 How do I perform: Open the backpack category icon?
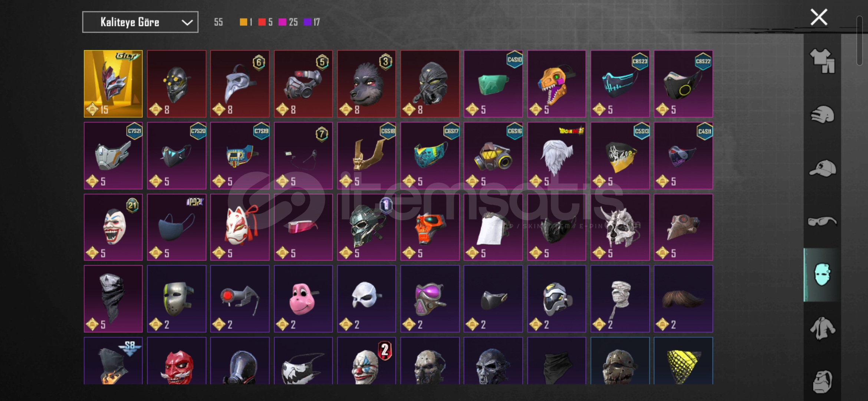pyautogui.click(x=822, y=381)
